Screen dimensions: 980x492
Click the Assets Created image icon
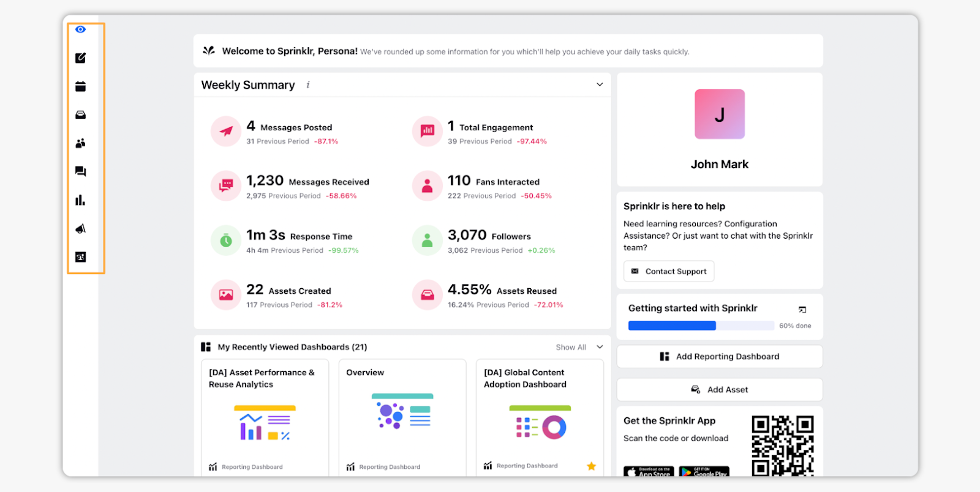(x=226, y=295)
